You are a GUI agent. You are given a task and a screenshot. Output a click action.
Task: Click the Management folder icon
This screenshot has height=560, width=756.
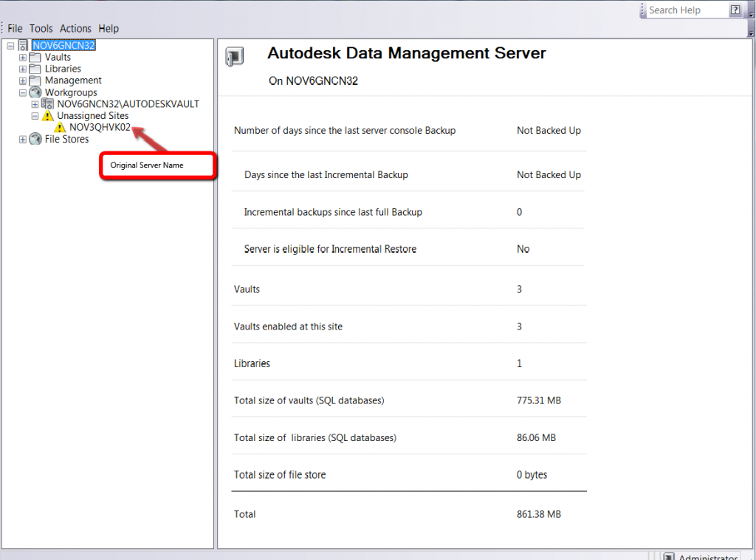35,81
